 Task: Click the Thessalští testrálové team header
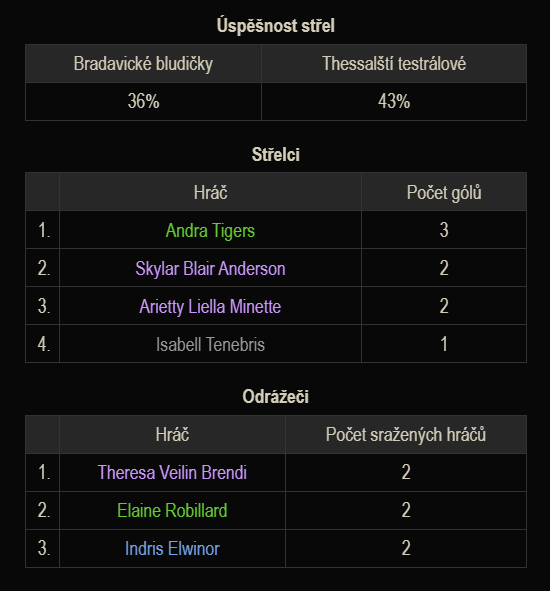[x=394, y=63]
